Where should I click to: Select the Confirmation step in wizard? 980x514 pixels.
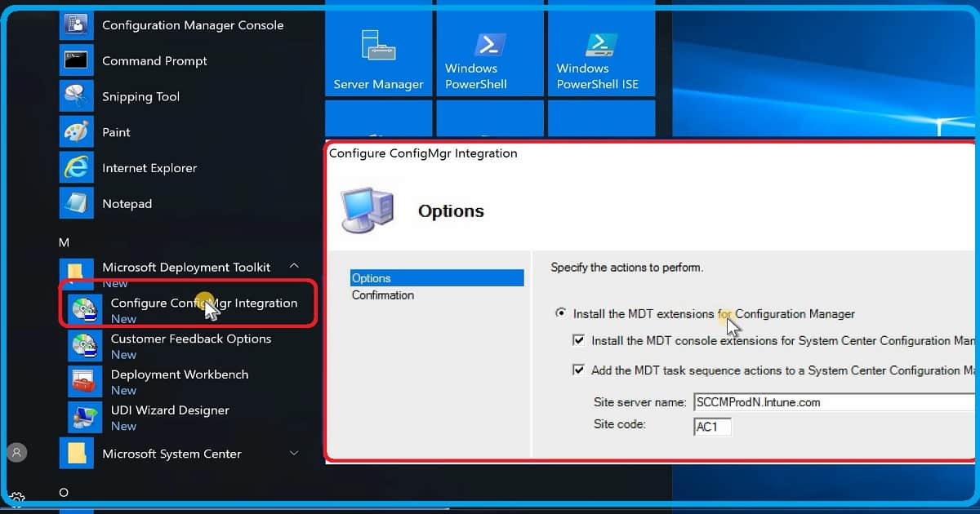383,295
